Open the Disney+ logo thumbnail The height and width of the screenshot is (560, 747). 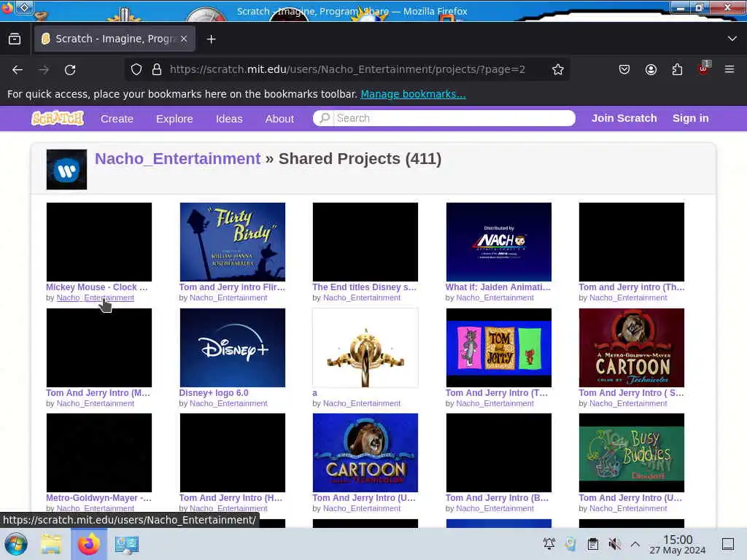(233, 348)
